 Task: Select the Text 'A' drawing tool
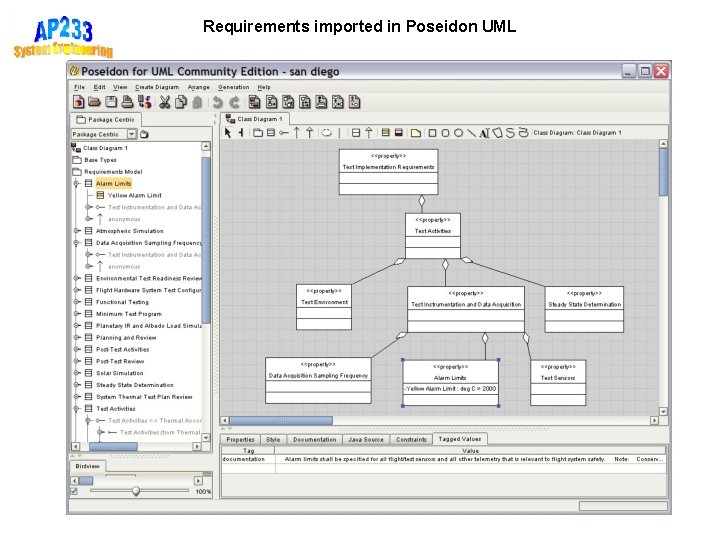click(x=484, y=133)
